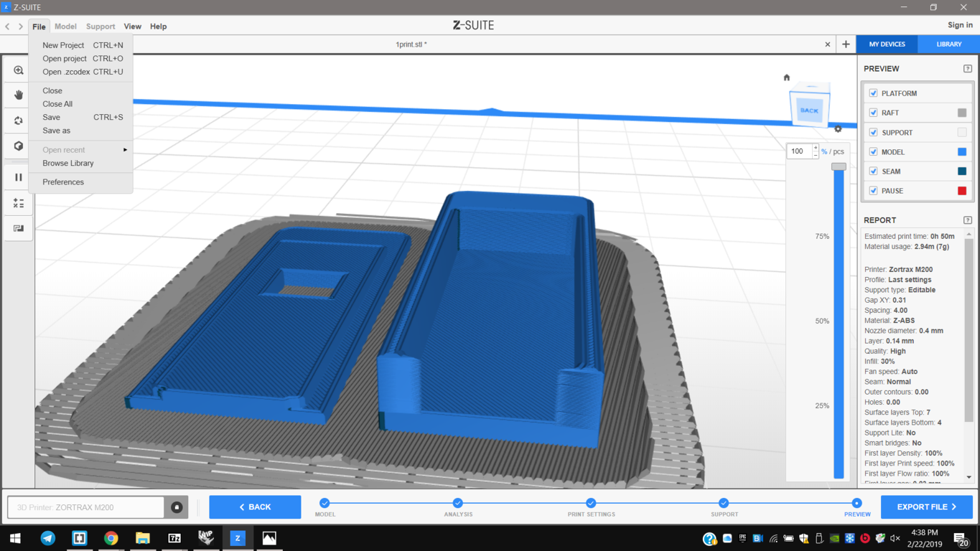This screenshot has height=551, width=980.
Task: Uncheck the RAFT visibility checkbox
Action: (873, 113)
